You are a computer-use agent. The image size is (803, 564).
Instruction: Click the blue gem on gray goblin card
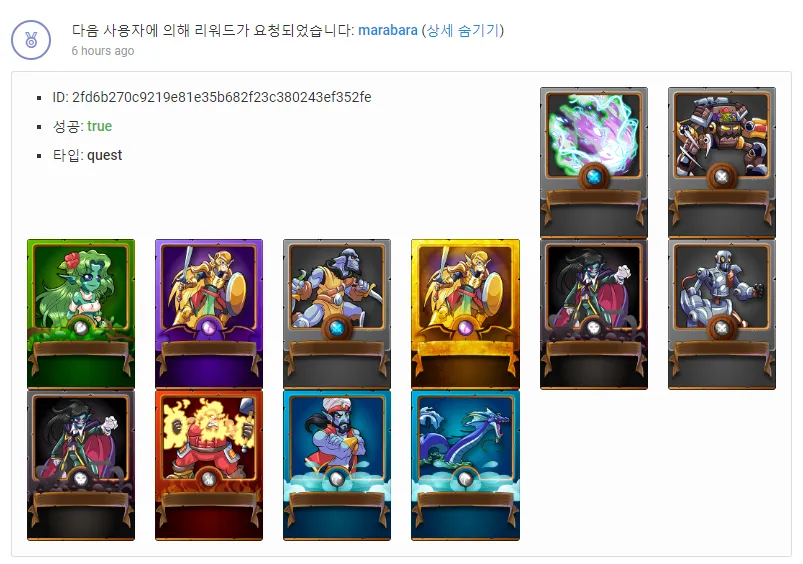point(336,328)
